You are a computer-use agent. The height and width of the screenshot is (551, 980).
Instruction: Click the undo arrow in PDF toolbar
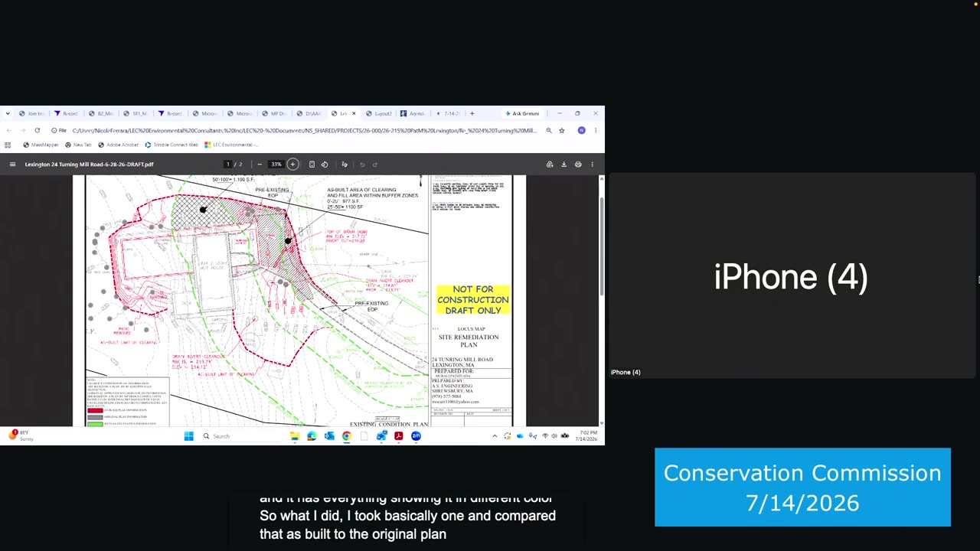point(362,164)
